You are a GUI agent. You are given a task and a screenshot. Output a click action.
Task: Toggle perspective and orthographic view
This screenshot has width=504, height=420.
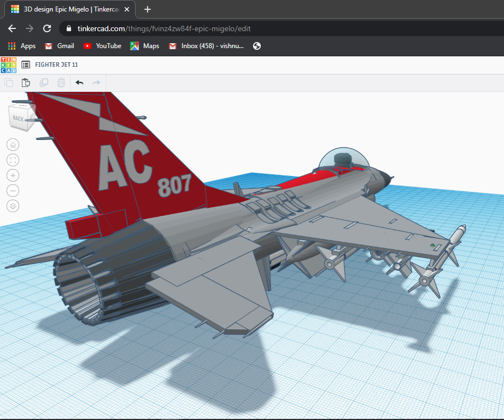click(x=13, y=206)
